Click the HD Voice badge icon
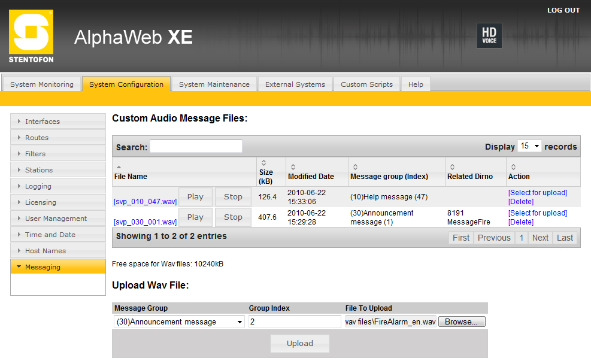591x364 pixels. coord(489,36)
